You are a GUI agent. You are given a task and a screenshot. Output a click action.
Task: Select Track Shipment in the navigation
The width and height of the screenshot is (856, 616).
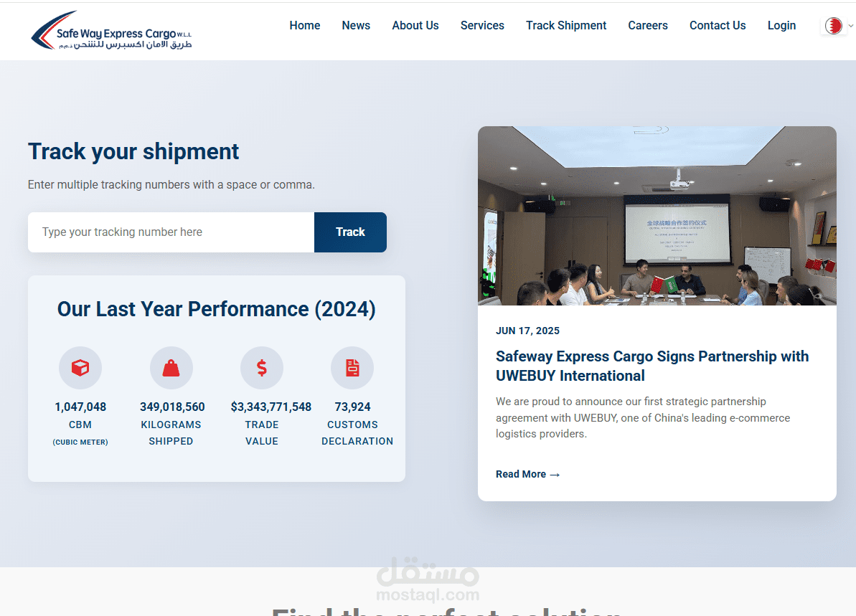pos(566,26)
